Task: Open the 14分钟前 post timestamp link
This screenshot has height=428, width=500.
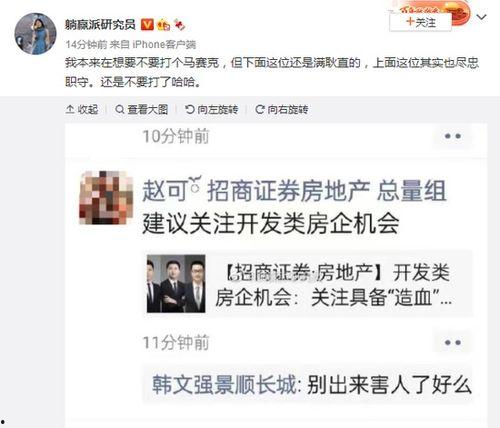Action: point(86,44)
